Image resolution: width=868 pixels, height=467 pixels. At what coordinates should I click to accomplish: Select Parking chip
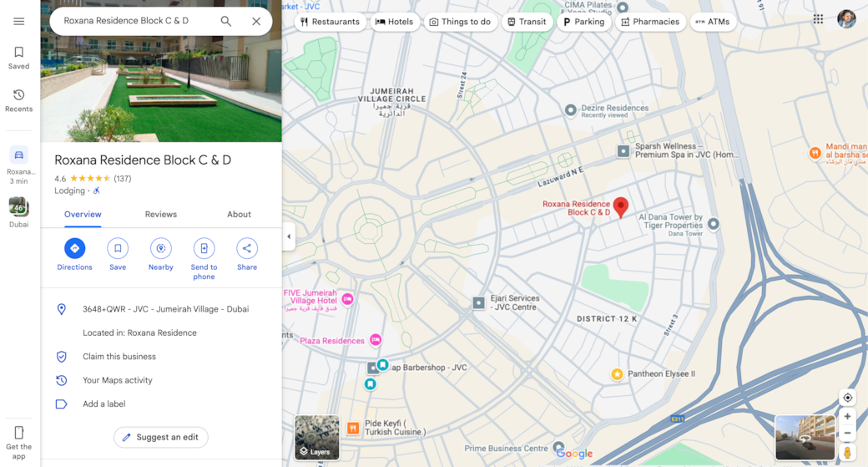tap(583, 22)
